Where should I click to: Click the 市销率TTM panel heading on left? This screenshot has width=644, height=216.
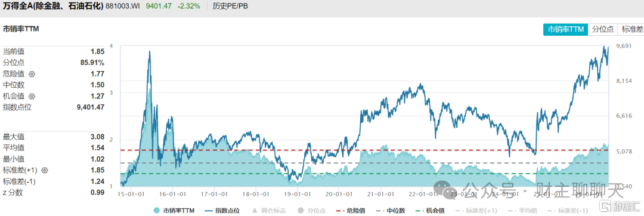[21, 29]
